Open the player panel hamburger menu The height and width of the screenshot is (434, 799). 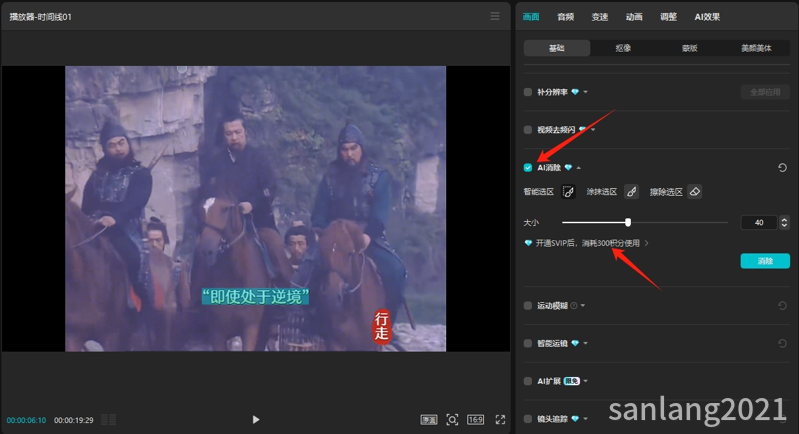click(495, 16)
